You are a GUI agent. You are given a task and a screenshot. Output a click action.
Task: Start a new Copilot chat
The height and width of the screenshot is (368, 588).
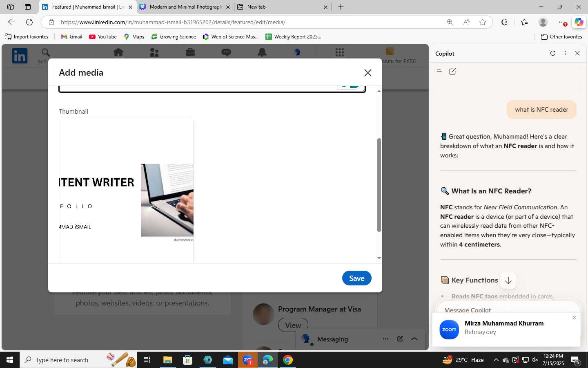452,72
